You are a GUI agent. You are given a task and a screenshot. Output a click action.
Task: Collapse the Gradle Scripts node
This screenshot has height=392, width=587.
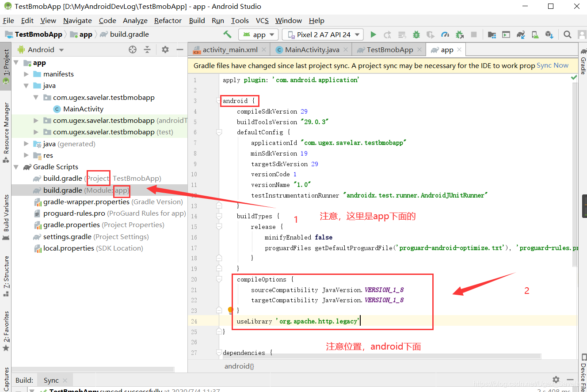tap(16, 167)
